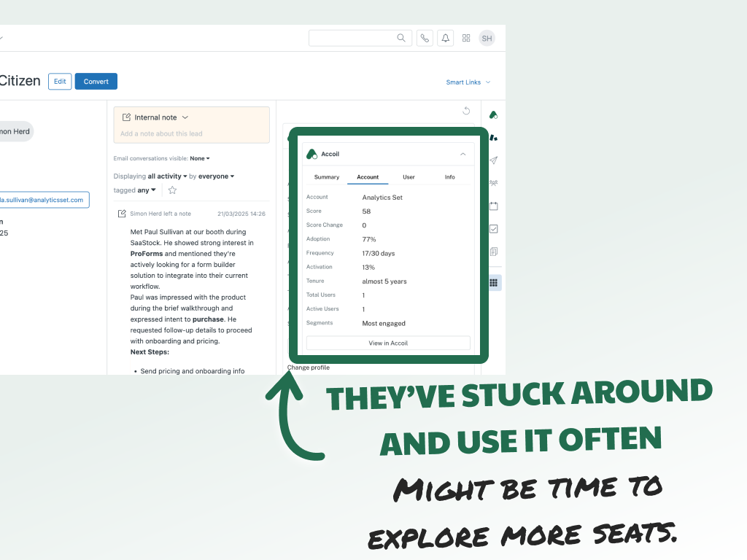Open the calendar icon in right sidebar
This screenshot has width=747, height=560.
pos(494,206)
